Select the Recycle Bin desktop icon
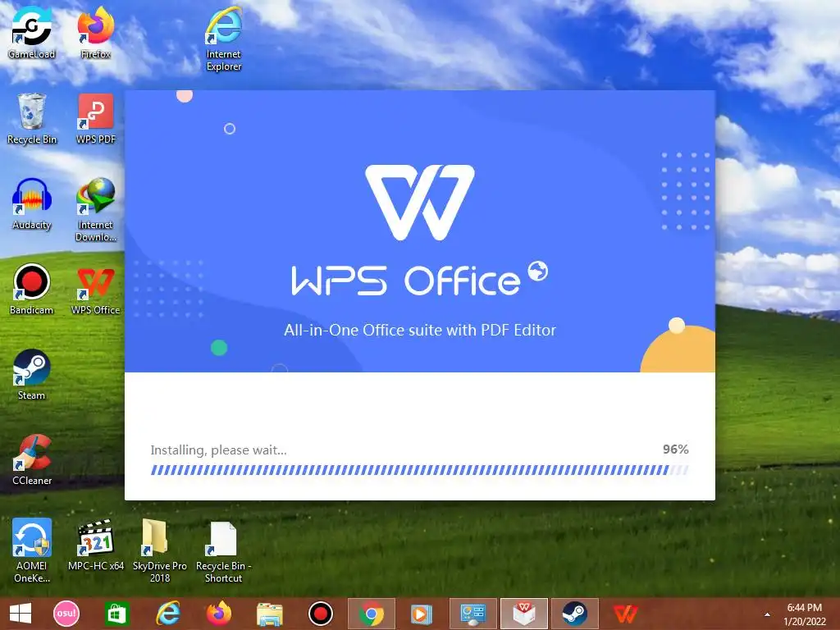This screenshot has height=630, width=840. (x=32, y=118)
